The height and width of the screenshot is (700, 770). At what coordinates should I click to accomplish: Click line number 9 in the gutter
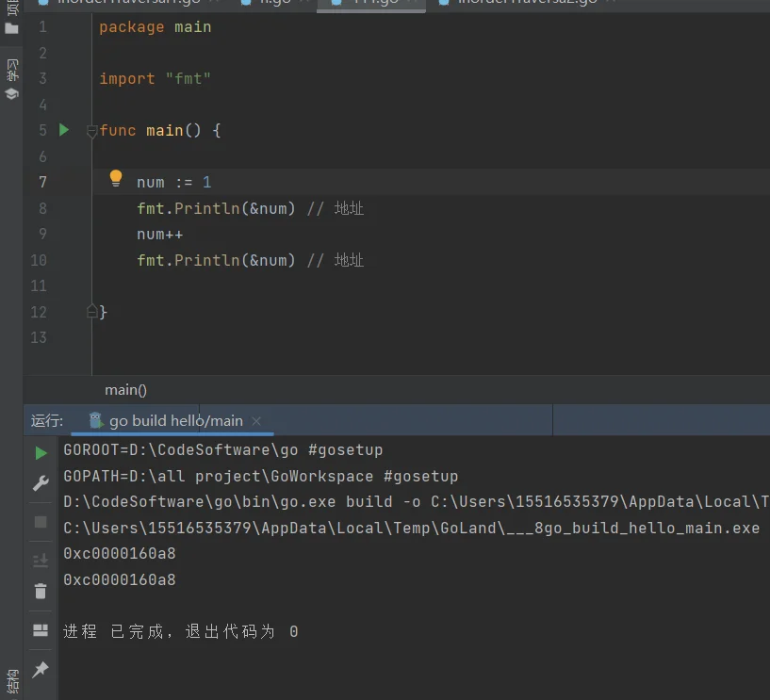tap(42, 234)
